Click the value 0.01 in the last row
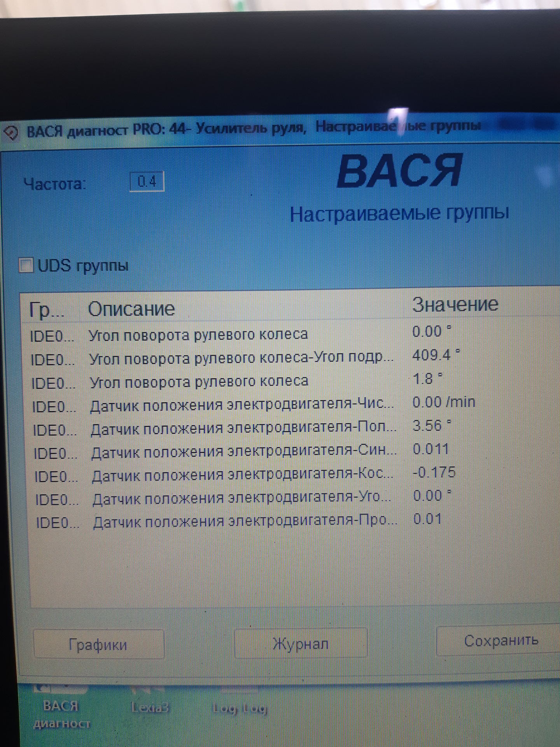 [427, 519]
